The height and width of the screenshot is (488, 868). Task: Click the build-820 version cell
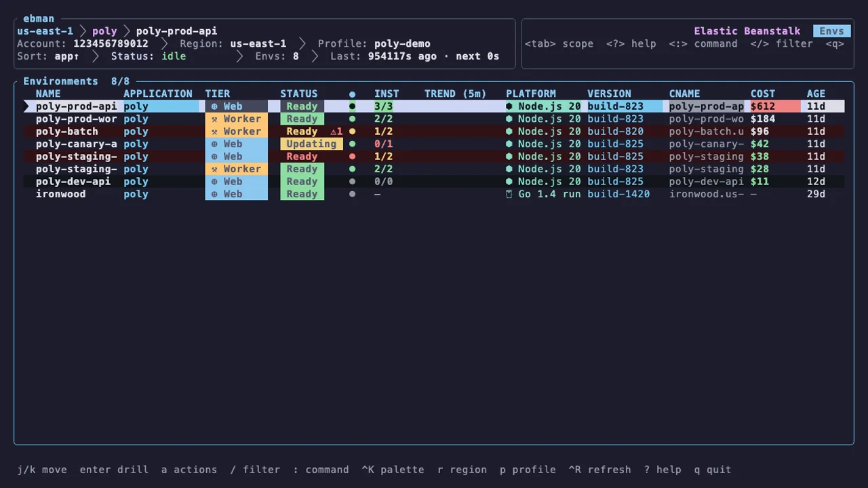[x=615, y=131]
